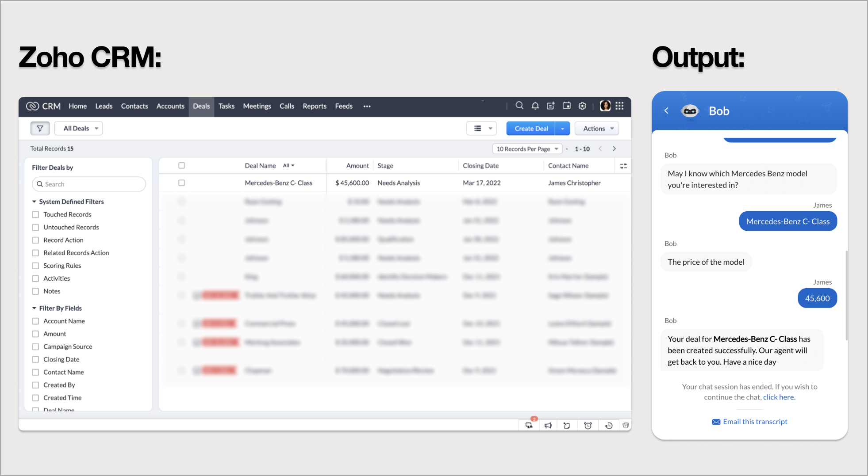Open the notifications bell
Screen dimensions: 868x476
tap(535, 106)
